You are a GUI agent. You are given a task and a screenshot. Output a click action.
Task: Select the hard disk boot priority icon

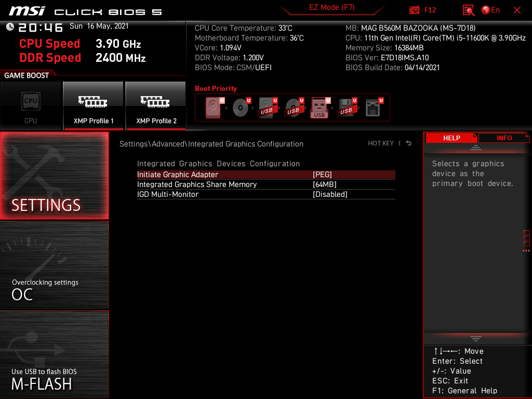[x=215, y=108]
